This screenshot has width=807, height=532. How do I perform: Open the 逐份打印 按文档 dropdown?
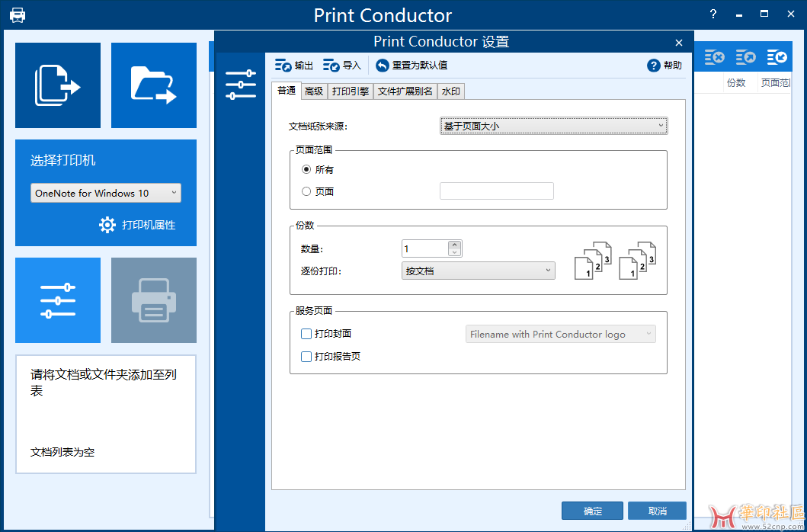[478, 271]
